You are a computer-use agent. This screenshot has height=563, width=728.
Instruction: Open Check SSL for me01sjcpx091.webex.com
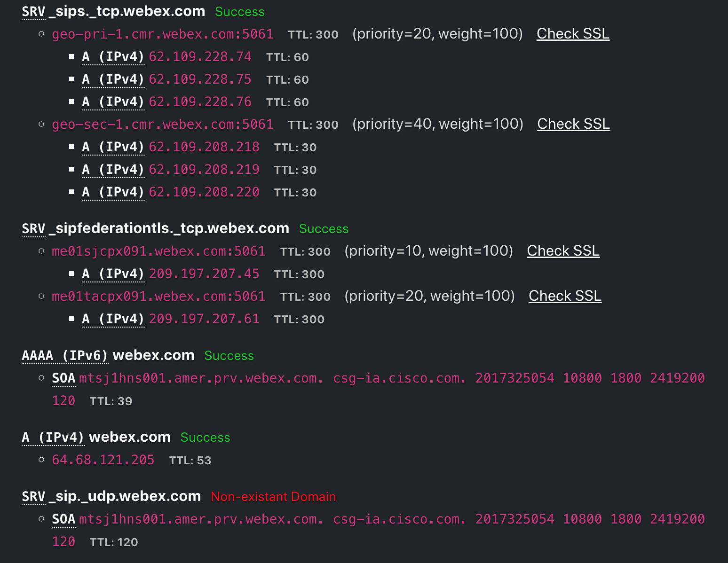[563, 251]
